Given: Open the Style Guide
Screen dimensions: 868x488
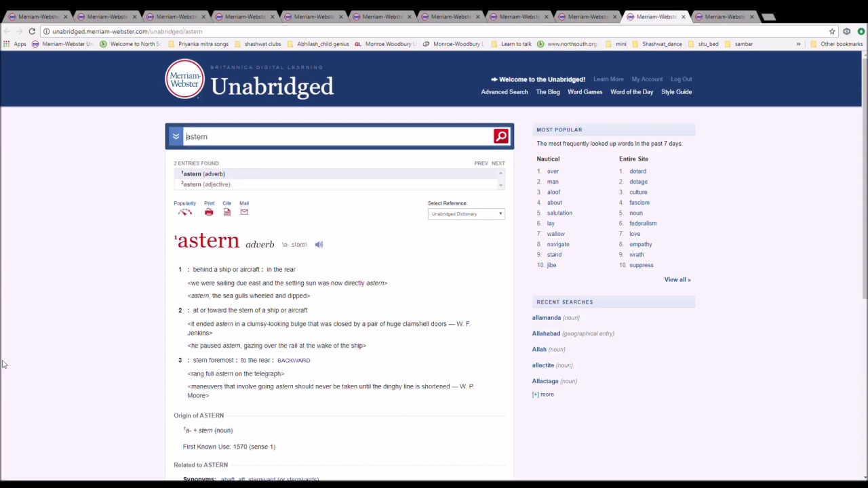Looking at the screenshot, I should tap(676, 92).
